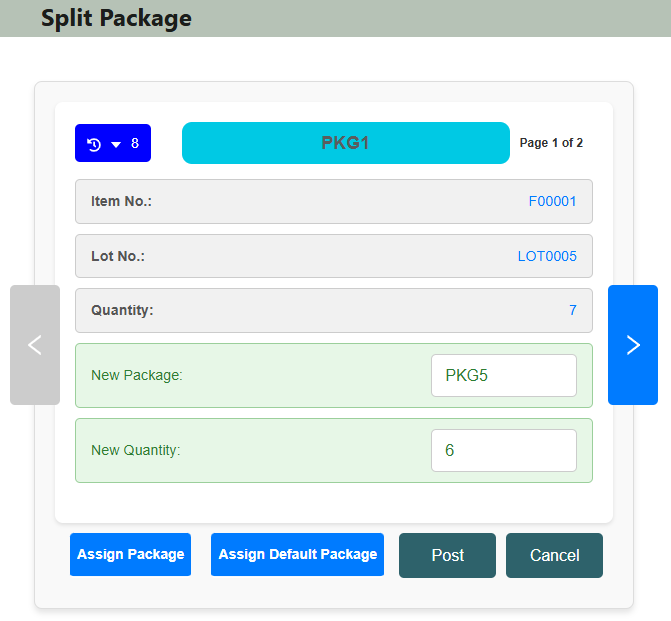Click the 'Lot No.:' label
This screenshot has width=671, height=621.
coord(118,256)
